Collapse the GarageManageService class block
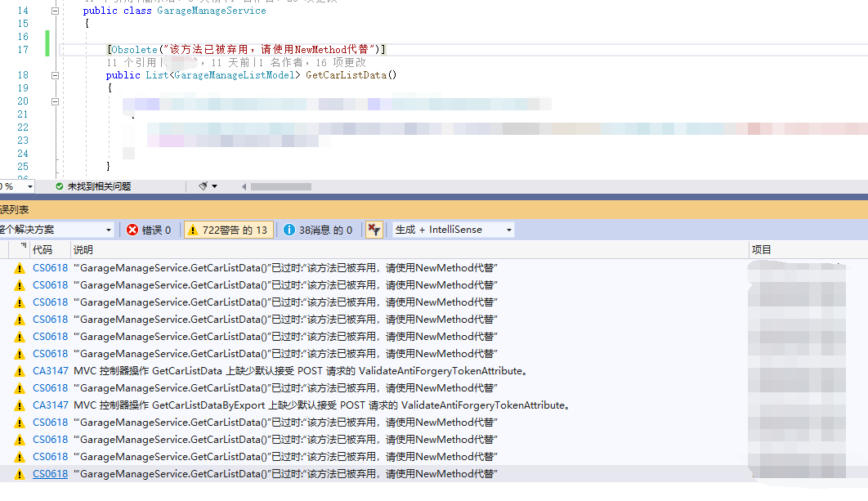868x501 pixels. [55, 11]
